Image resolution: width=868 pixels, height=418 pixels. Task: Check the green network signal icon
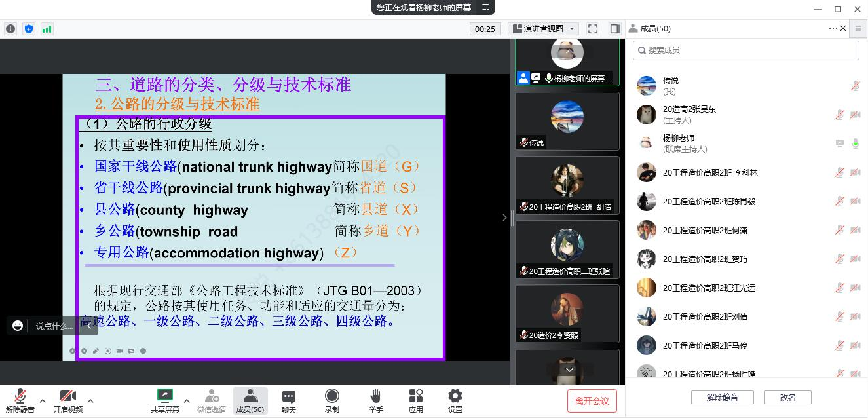pos(47,29)
